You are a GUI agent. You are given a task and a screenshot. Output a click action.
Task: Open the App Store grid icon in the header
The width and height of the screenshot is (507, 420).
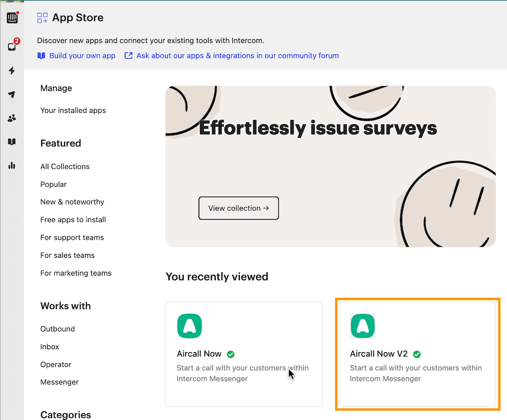pyautogui.click(x=43, y=17)
